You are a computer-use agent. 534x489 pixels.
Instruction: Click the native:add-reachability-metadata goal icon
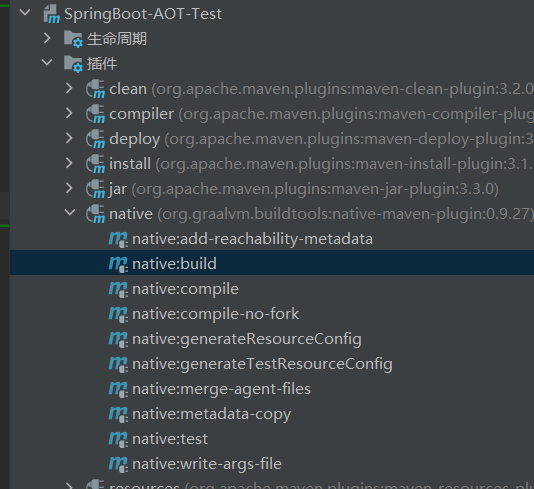(118, 239)
